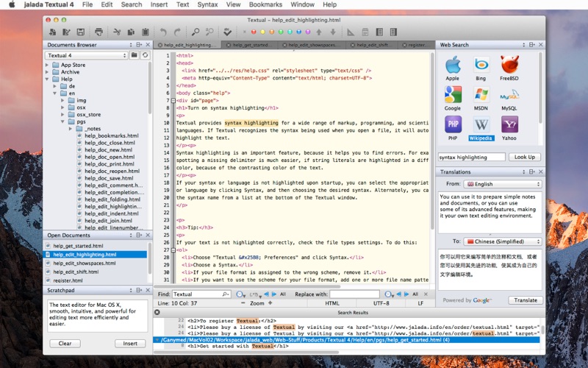Screen dimensions: 588x368
Task: Click the spell check checkmark icon
Action: point(227,32)
